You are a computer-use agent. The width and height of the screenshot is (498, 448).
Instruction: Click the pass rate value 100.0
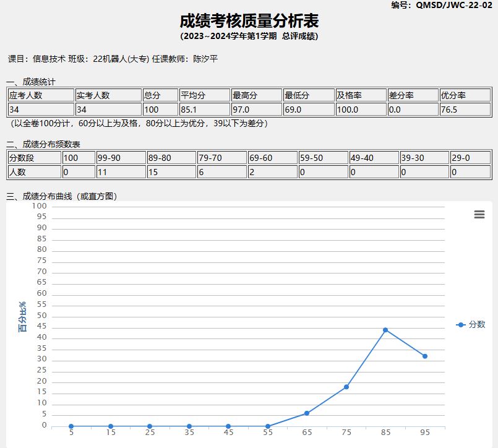pos(361,110)
